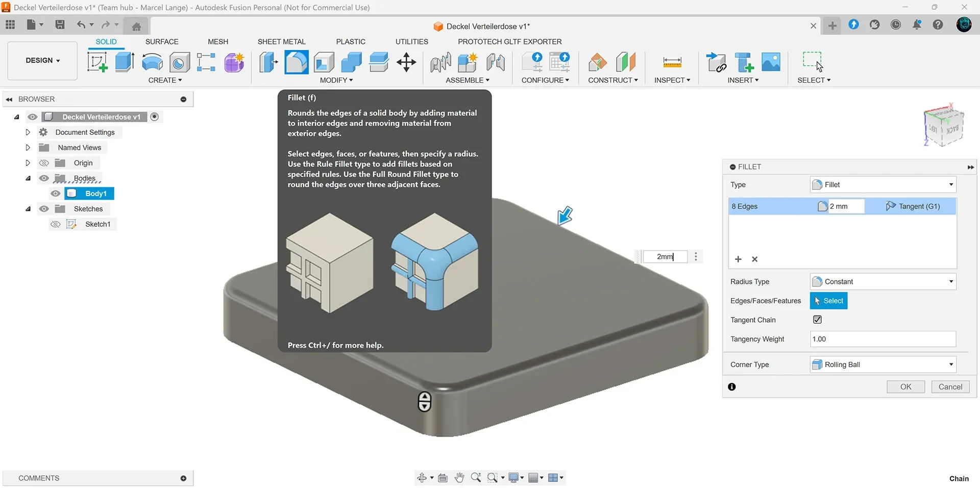
Task: Show Sketch1 using its eye icon
Action: pyautogui.click(x=56, y=224)
